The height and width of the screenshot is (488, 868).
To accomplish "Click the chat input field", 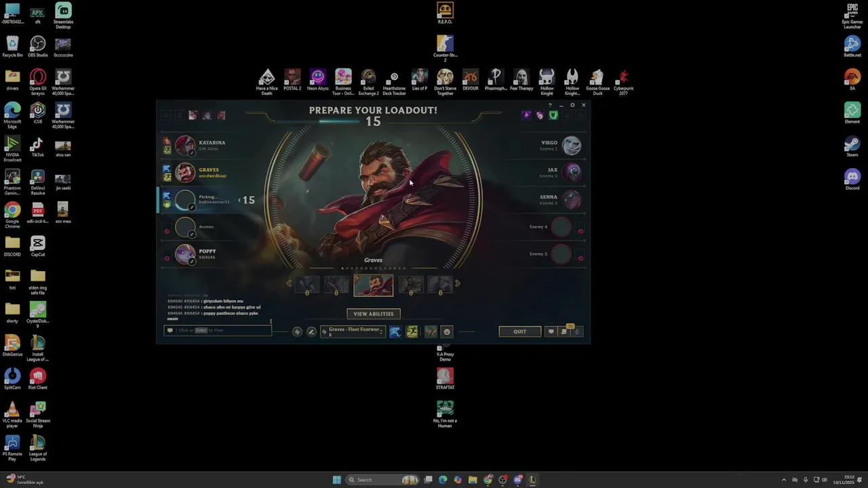I will pyautogui.click(x=218, y=330).
